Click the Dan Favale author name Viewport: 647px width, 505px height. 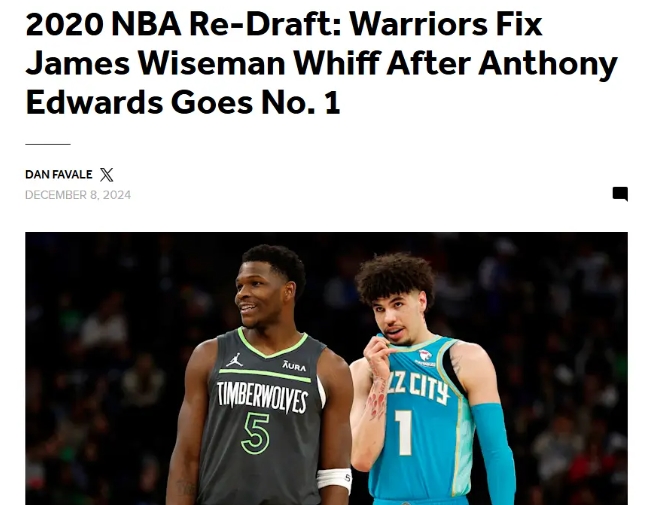(x=59, y=175)
